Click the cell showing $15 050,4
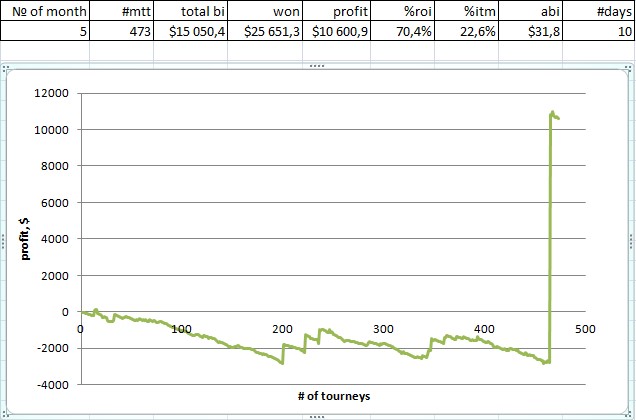The image size is (636, 420). pos(191,31)
